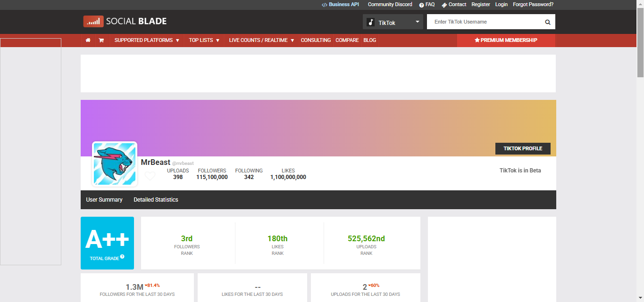Viewport: 644px width, 302px height.
Task: Click the MrBeast profile avatar
Action: pos(115,164)
